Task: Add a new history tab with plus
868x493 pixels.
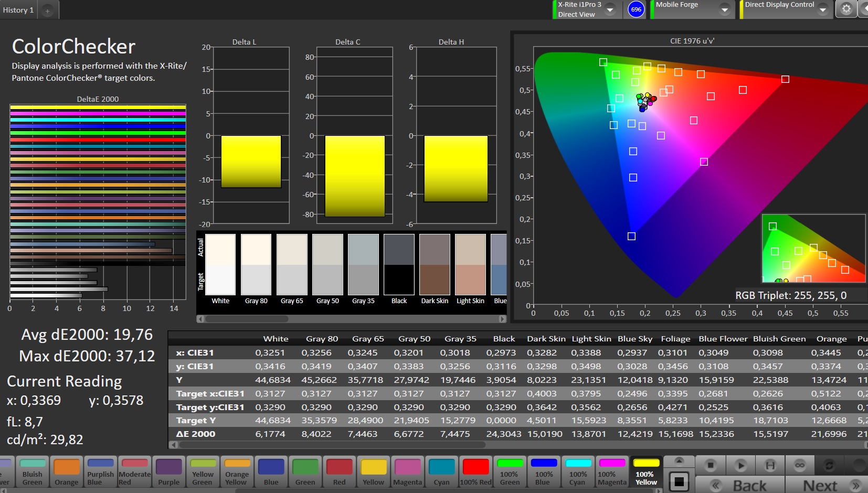Action: (47, 10)
